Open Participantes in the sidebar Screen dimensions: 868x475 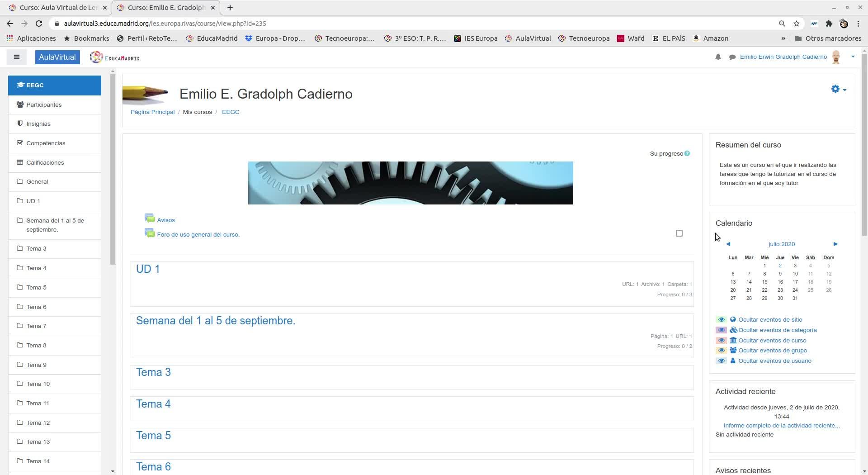[55, 105]
